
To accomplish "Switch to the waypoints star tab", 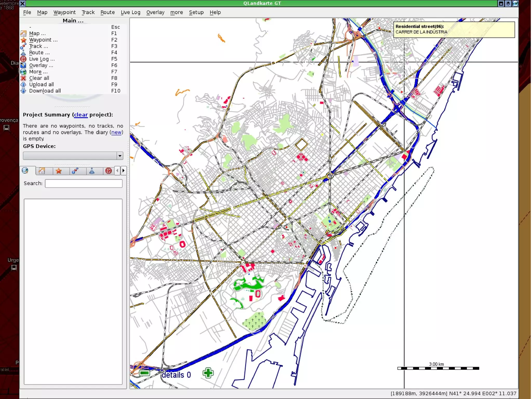I will (x=59, y=171).
